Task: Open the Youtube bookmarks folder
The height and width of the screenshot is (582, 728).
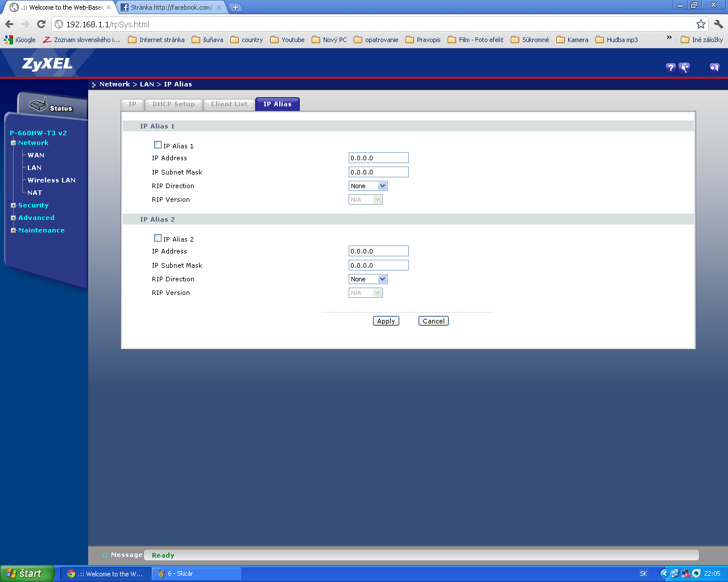Action: tap(287, 40)
